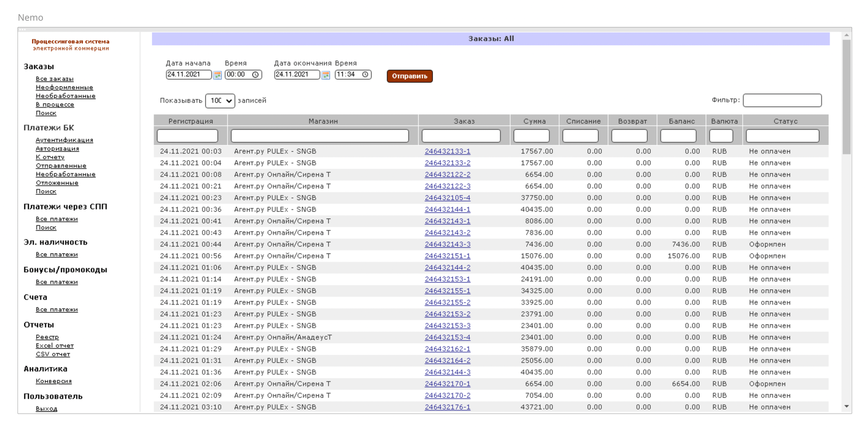Click the scrollbar up arrow
The width and height of the screenshot is (868, 427).
coord(846,35)
